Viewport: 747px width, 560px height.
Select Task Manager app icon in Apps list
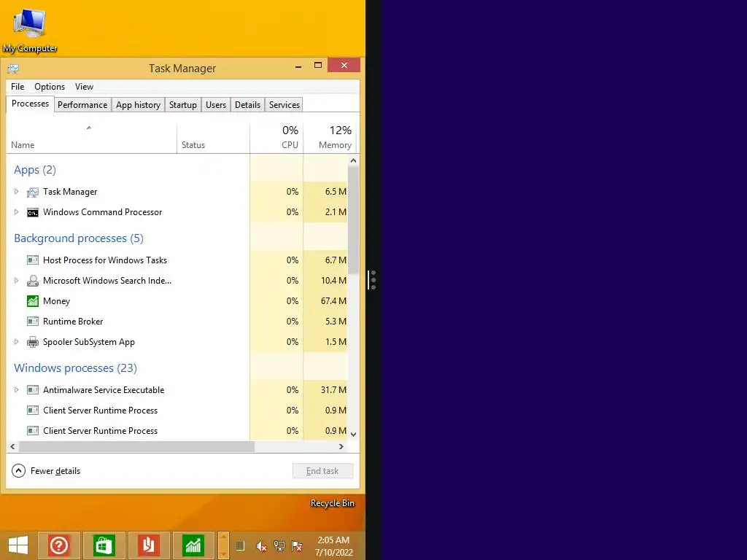[x=33, y=192]
